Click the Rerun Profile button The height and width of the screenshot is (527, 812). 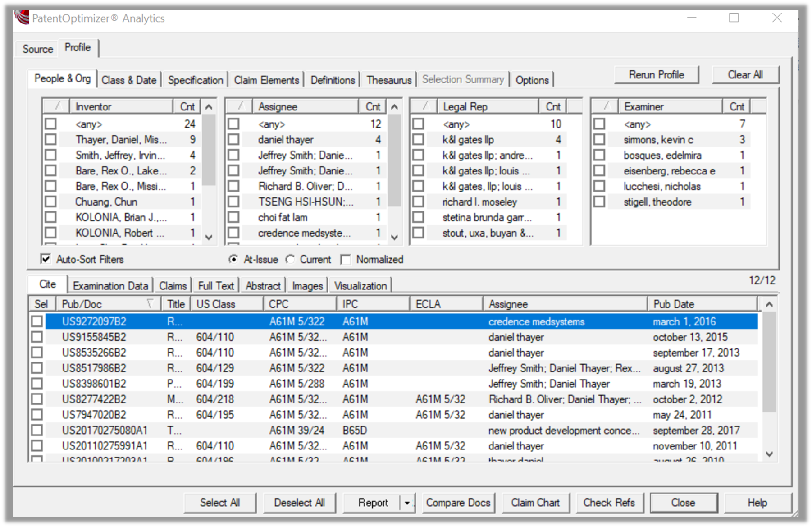[x=657, y=75]
